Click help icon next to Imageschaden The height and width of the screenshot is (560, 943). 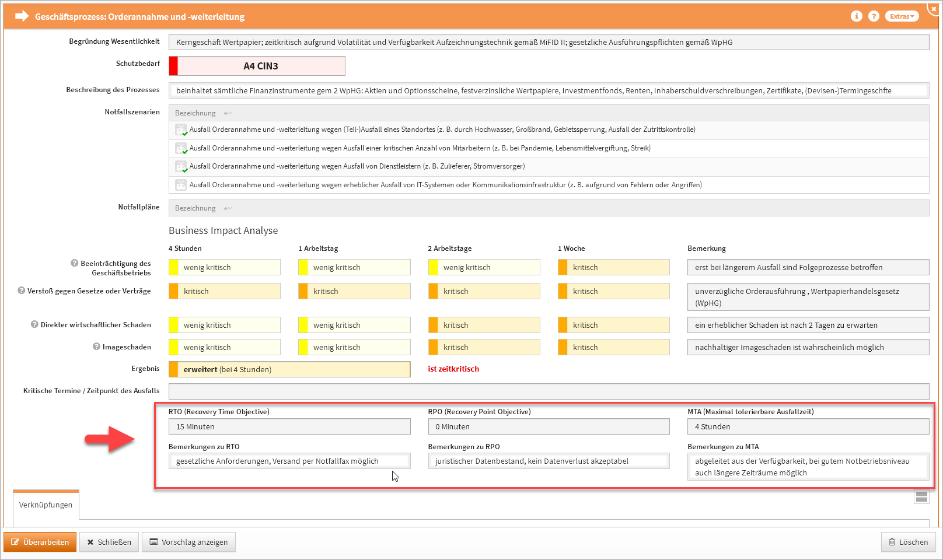tap(96, 346)
